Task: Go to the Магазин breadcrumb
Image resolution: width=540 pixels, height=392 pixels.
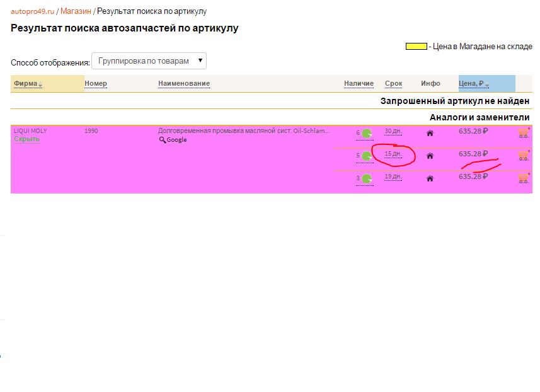Action: 76,11
